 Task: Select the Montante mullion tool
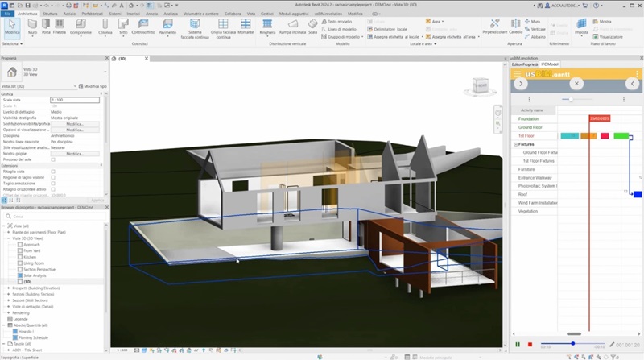click(246, 27)
